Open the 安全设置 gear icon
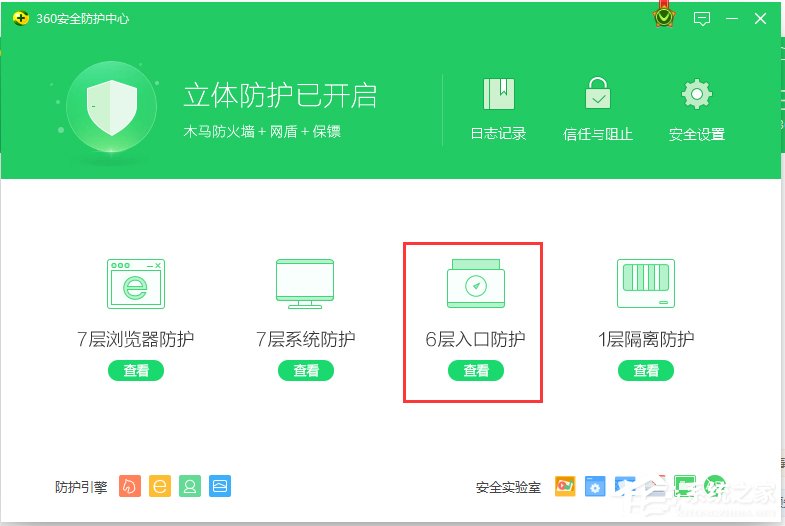The image size is (785, 526). (x=696, y=96)
